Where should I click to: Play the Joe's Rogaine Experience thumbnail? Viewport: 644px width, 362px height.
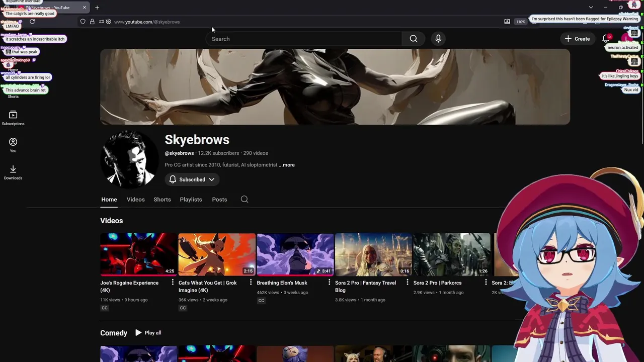(138, 254)
